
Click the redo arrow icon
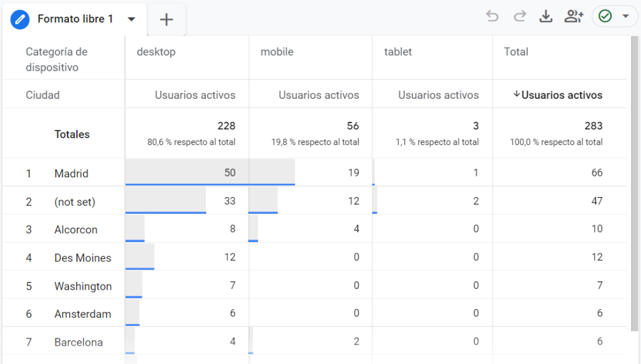pyautogui.click(x=520, y=17)
